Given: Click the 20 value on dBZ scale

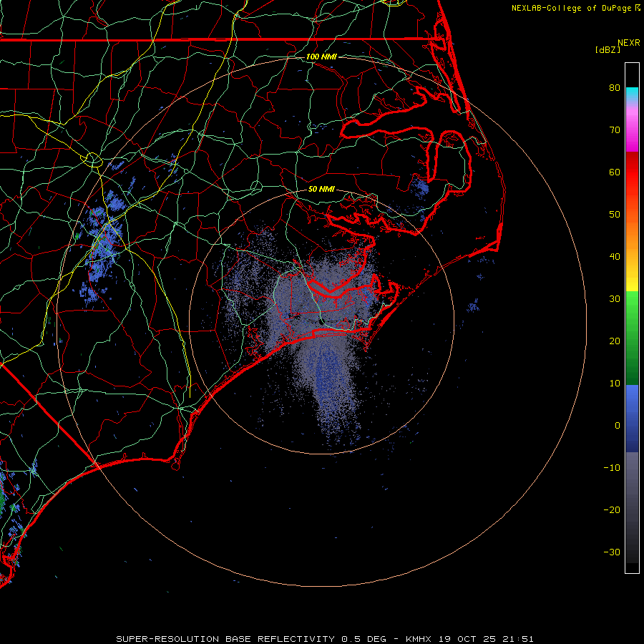Looking at the screenshot, I should [x=615, y=341].
